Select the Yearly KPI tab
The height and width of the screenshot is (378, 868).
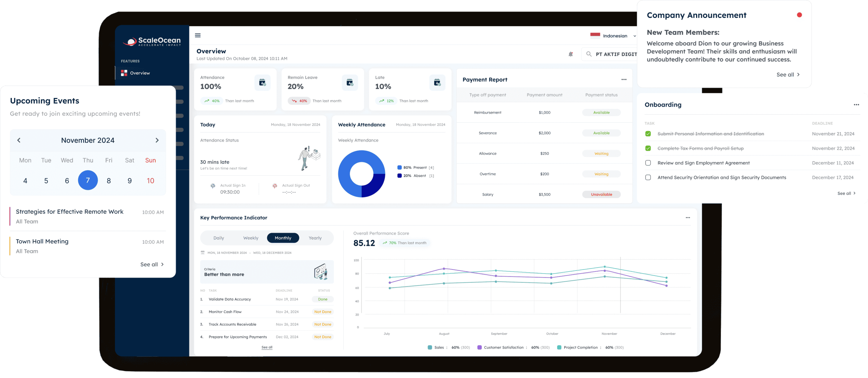pyautogui.click(x=315, y=238)
